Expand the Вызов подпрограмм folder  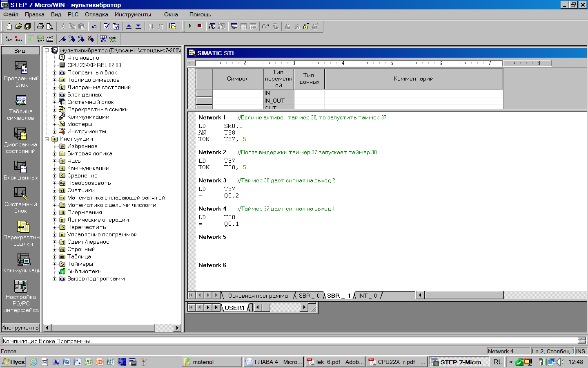coord(54,279)
